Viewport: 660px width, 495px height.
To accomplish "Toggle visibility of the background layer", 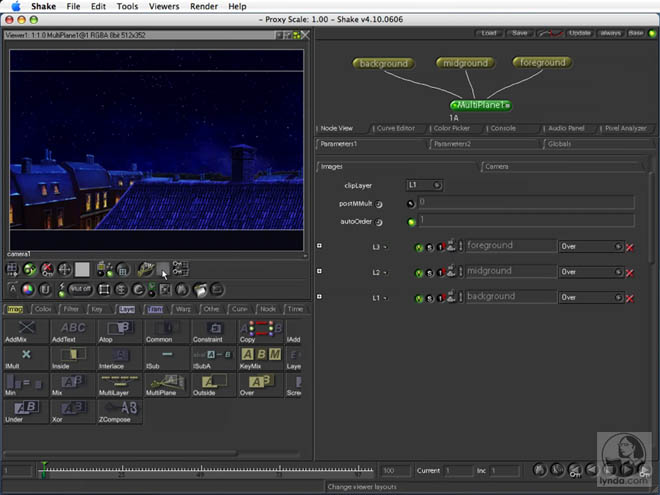I will tap(419, 298).
